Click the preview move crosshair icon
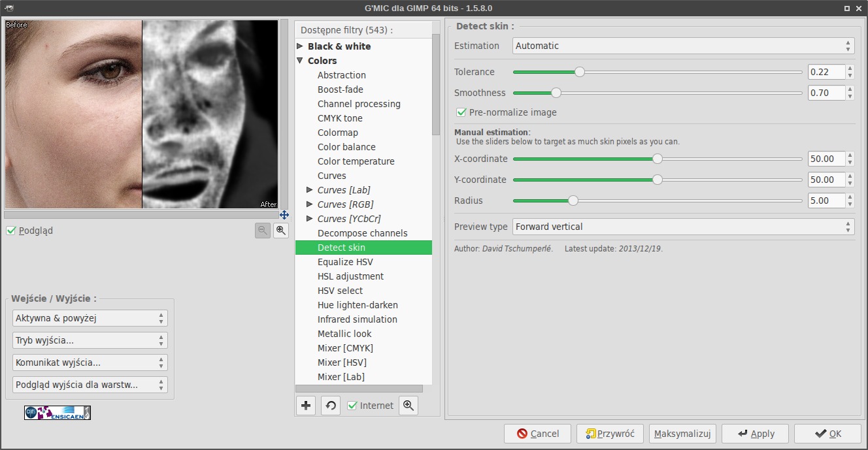The width and height of the screenshot is (868, 450). coord(284,214)
